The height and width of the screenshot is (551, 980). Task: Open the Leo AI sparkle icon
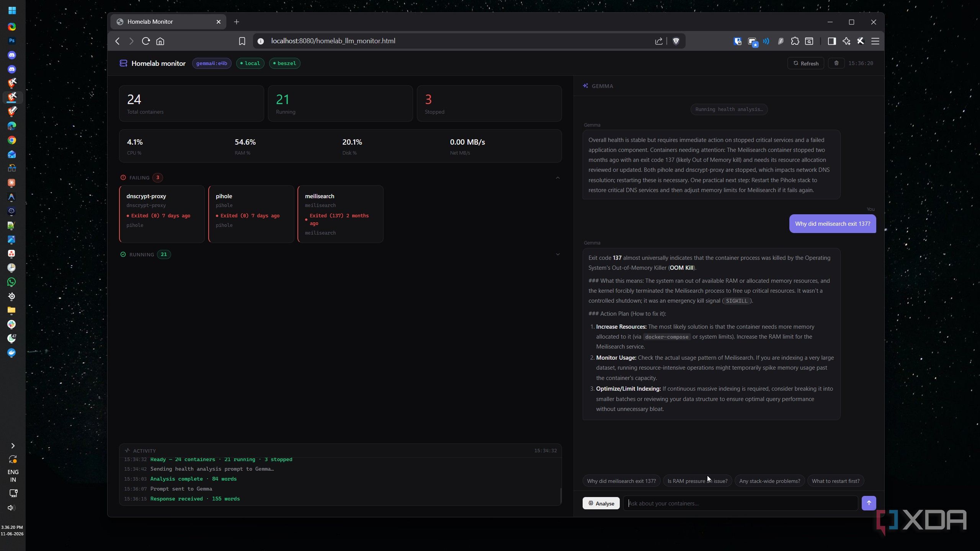(x=846, y=41)
